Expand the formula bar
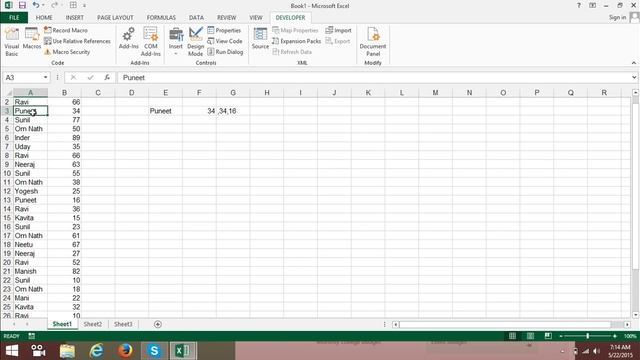Viewport: 640px width, 360px height. click(x=634, y=78)
